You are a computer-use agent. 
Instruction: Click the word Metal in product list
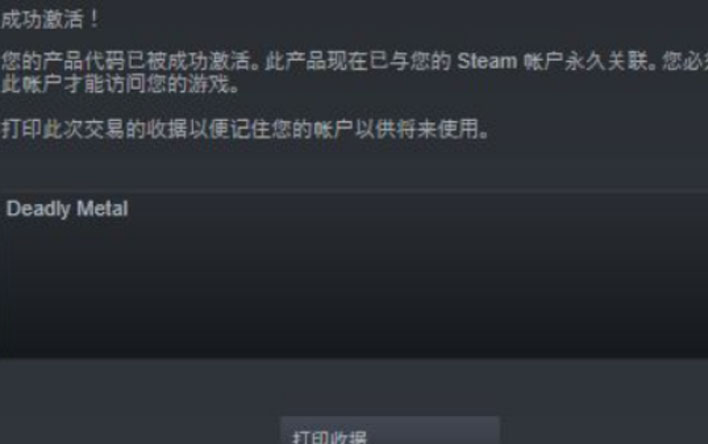click(102, 209)
